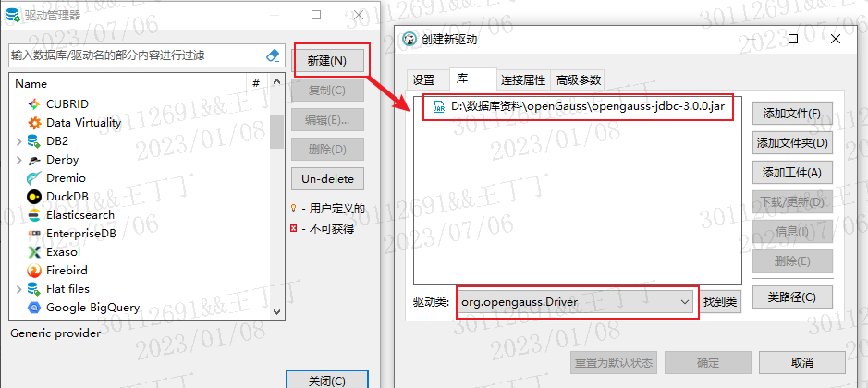Viewport: 868px width, 388px height.
Task: Select the DuckDB driver icon
Action: coord(34,197)
